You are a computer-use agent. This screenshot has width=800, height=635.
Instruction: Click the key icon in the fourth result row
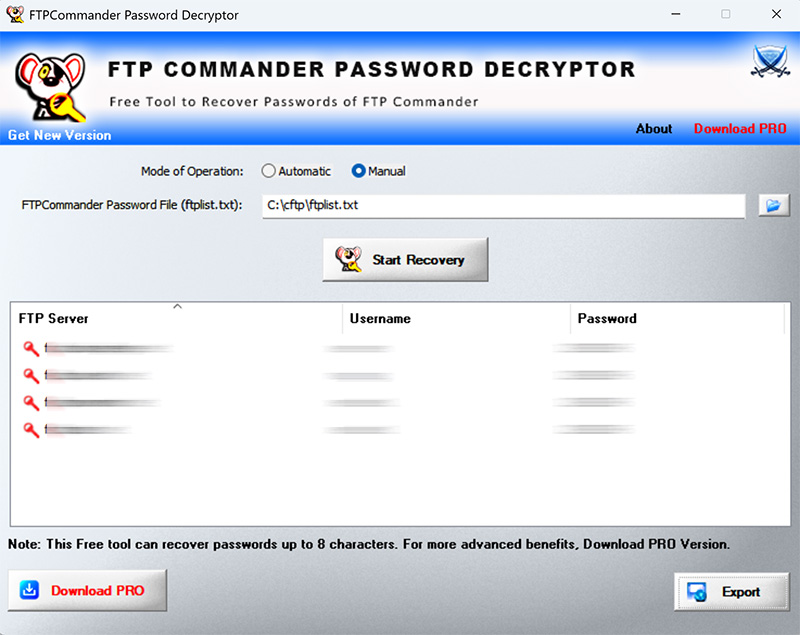(31, 429)
